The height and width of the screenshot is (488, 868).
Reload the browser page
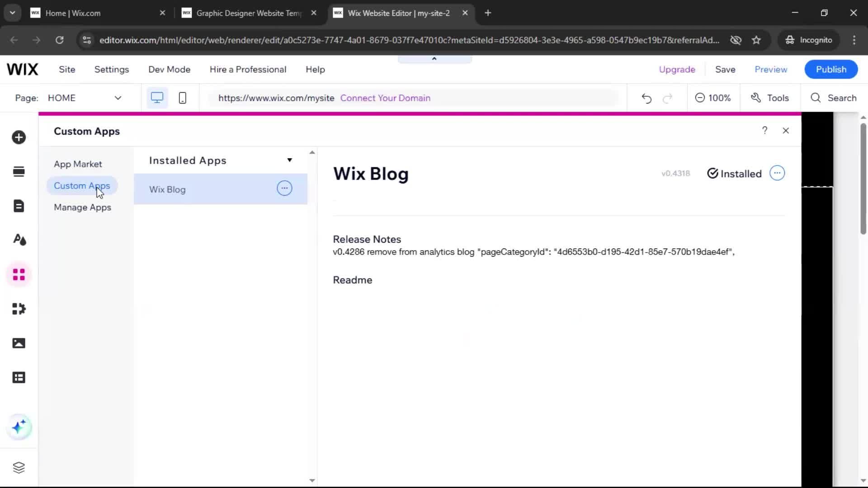[59, 40]
